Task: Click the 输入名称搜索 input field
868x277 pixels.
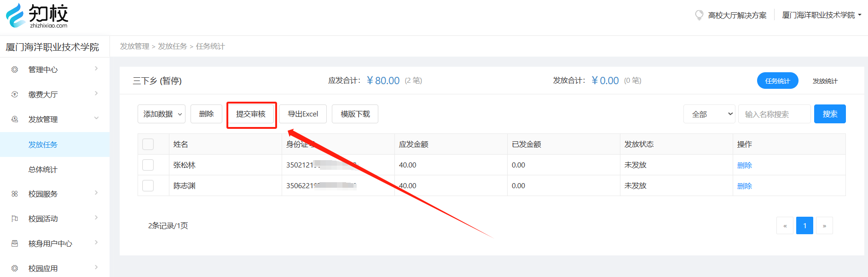Action: 774,114
